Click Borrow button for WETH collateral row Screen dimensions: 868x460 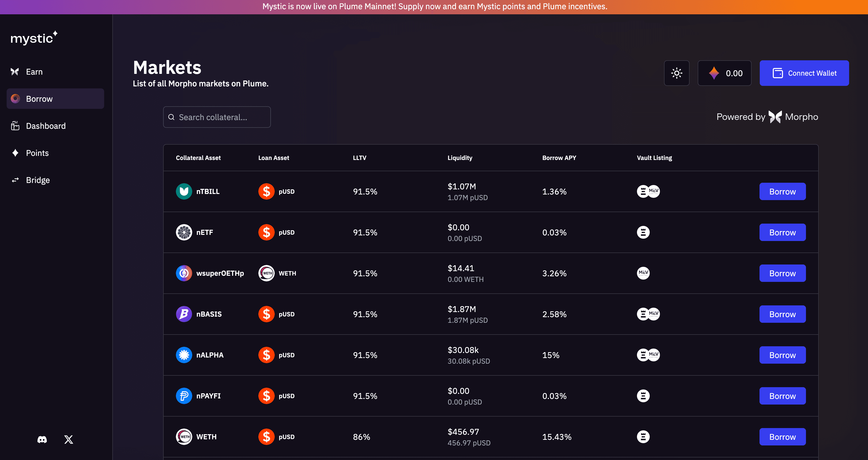click(x=782, y=437)
